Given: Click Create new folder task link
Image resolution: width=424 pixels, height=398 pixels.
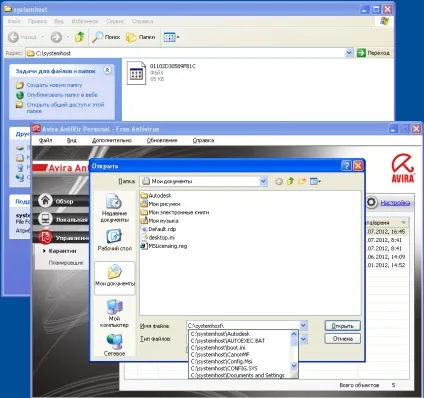Looking at the screenshot, I should click(54, 85).
